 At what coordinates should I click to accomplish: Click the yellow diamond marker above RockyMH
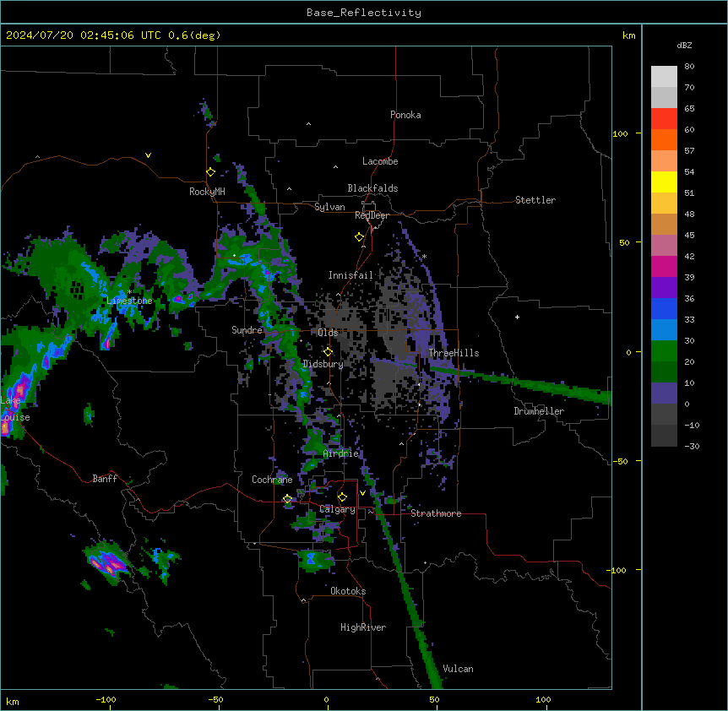(211, 172)
